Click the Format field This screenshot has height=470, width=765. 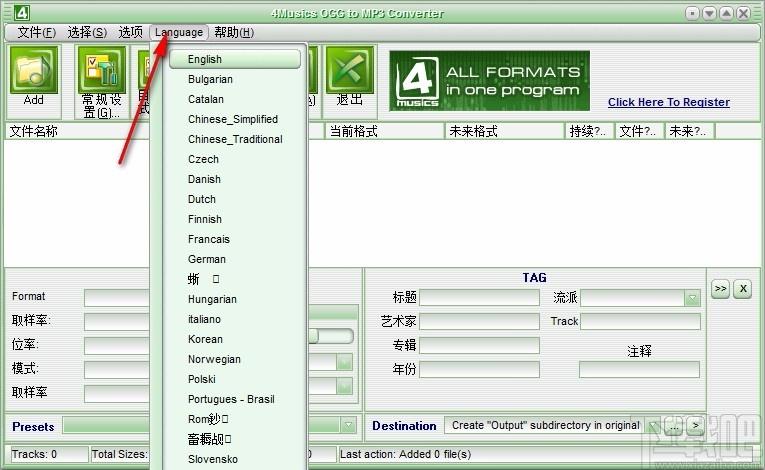tap(117, 297)
